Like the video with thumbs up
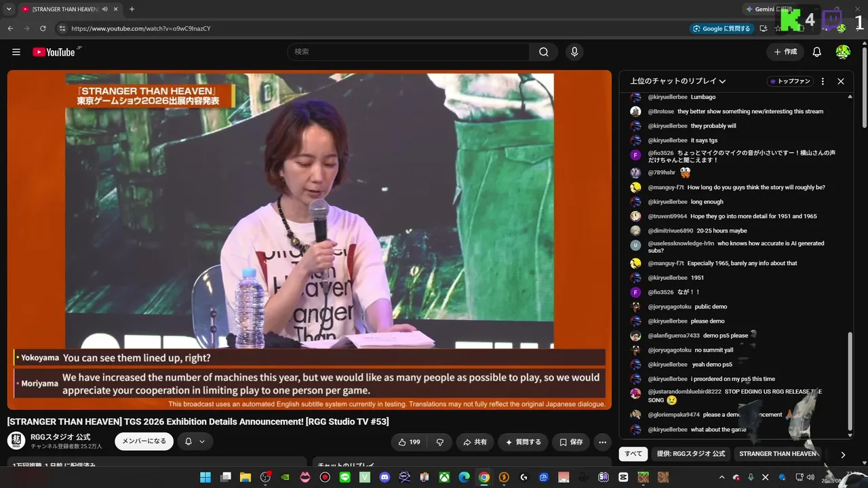Viewport: 868px width, 488px height. tap(409, 442)
